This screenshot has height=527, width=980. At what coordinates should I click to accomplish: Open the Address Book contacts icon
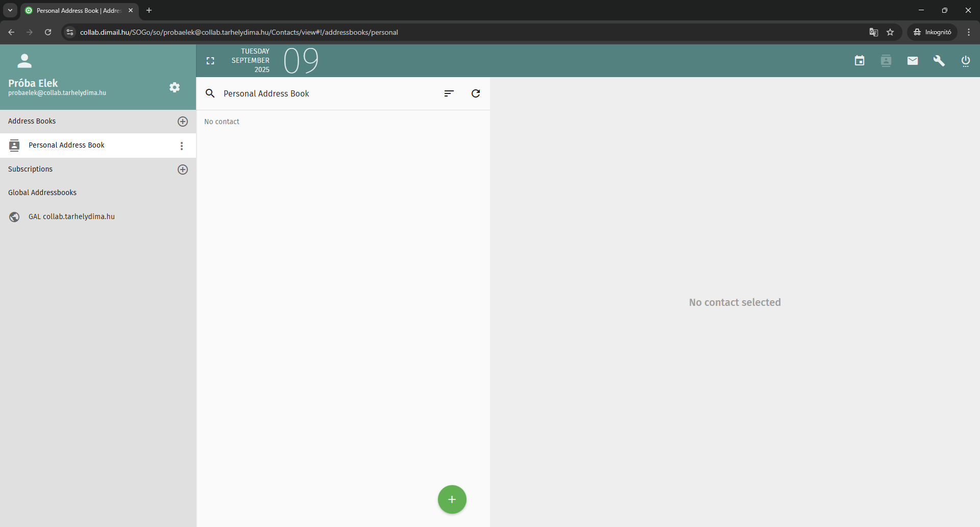point(886,61)
